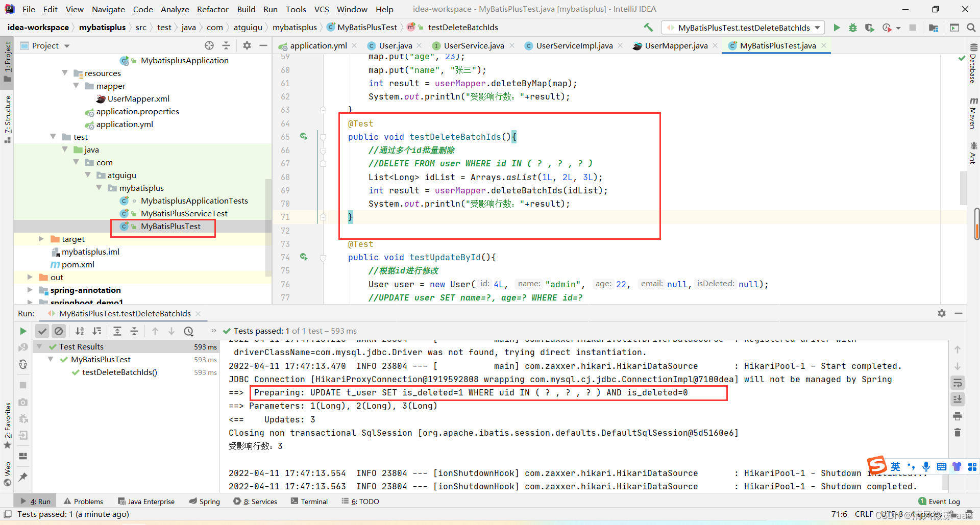Screen dimensions: 980x525
Task: Sort test results alphabetically
Action: pos(80,331)
